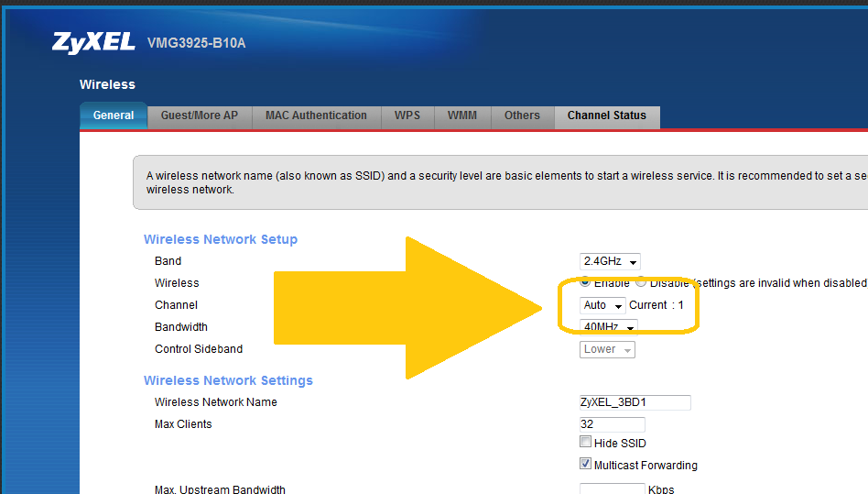Screen dimensions: 868x494
Task: Click the 'Wireless Network Settings' heading
Action: click(228, 380)
